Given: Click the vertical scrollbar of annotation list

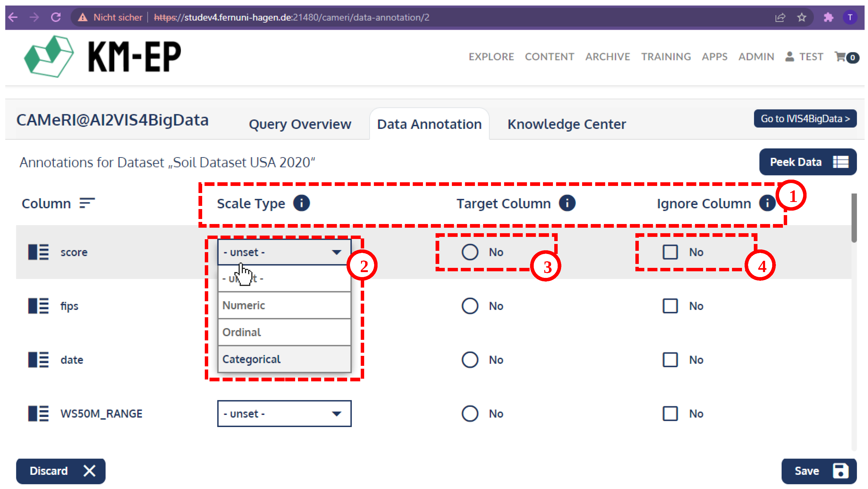Looking at the screenshot, I should (854, 218).
